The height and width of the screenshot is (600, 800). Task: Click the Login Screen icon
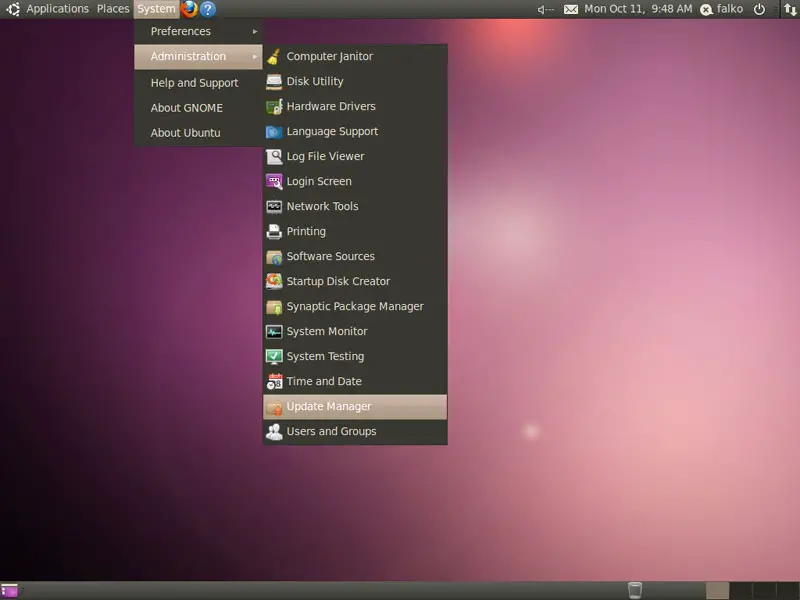pos(274,182)
